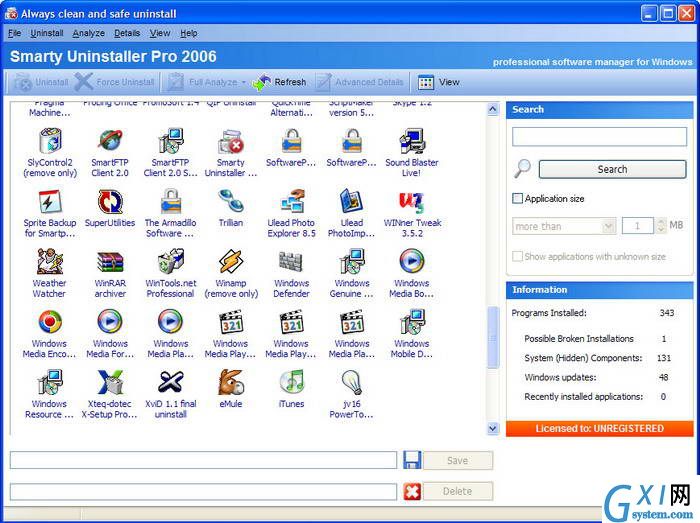Click the 'Programs Installed:' label

(x=549, y=313)
